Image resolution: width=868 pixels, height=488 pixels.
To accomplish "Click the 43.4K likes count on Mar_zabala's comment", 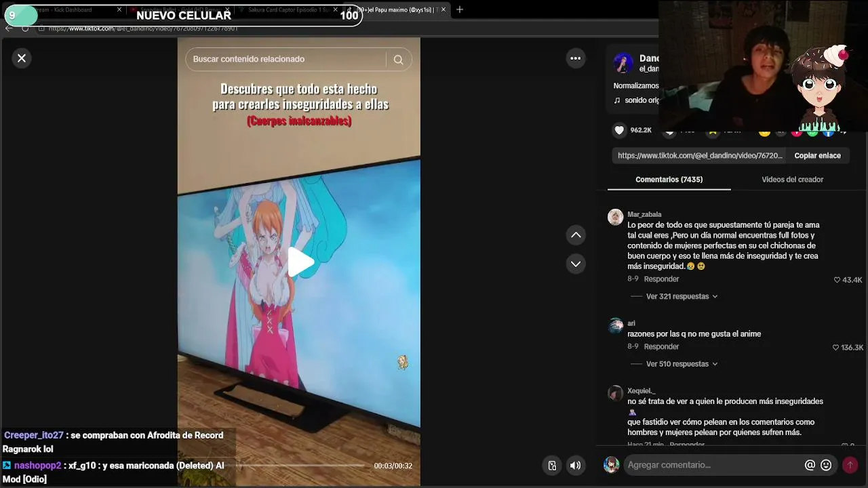I will [852, 280].
